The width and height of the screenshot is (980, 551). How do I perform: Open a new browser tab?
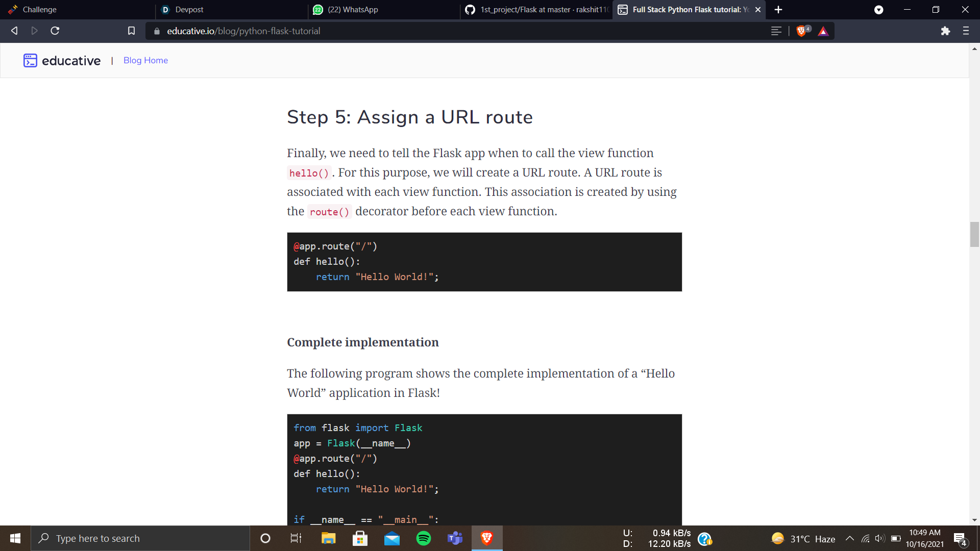778,10
